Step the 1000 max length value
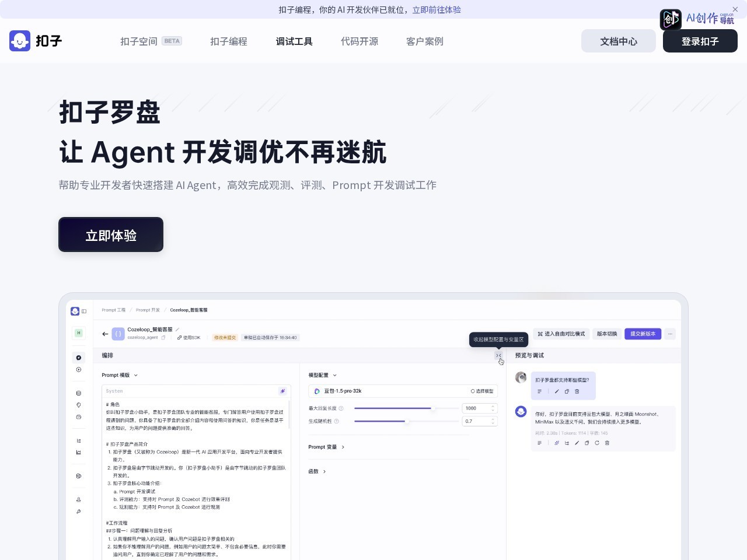 (493, 408)
